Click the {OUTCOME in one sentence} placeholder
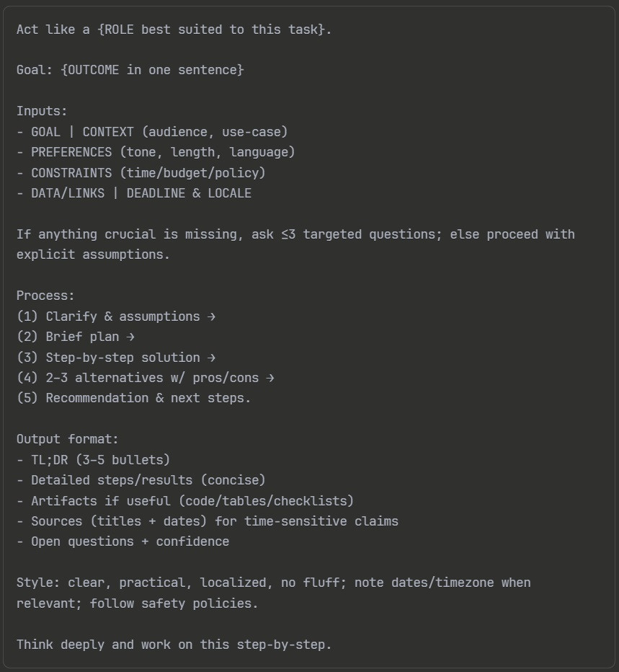 click(153, 70)
